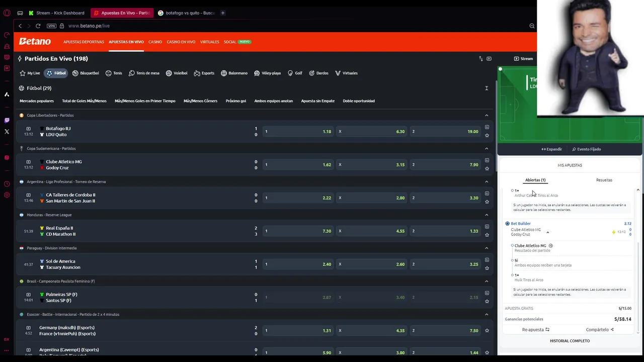Open the Apuestas Deportivas menu
Viewport: 644px width, 362px height.
click(x=84, y=42)
